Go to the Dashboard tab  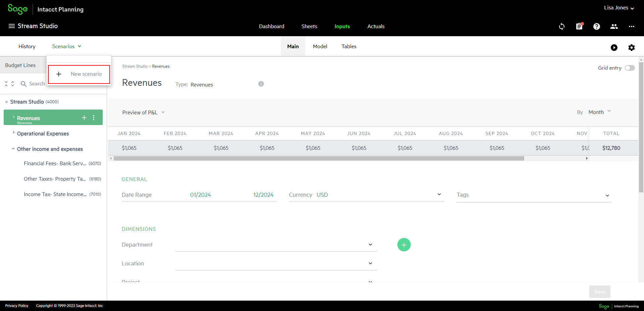click(x=271, y=26)
